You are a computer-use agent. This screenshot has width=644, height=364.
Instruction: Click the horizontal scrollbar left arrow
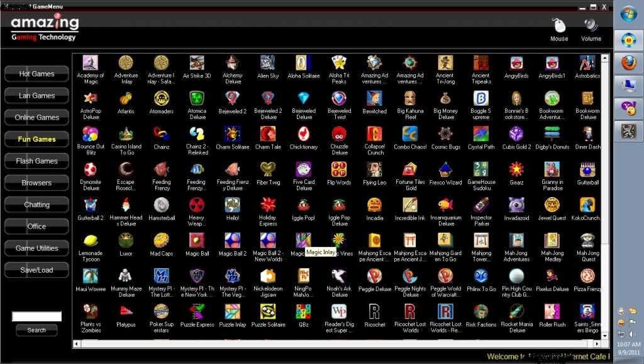[77, 343]
